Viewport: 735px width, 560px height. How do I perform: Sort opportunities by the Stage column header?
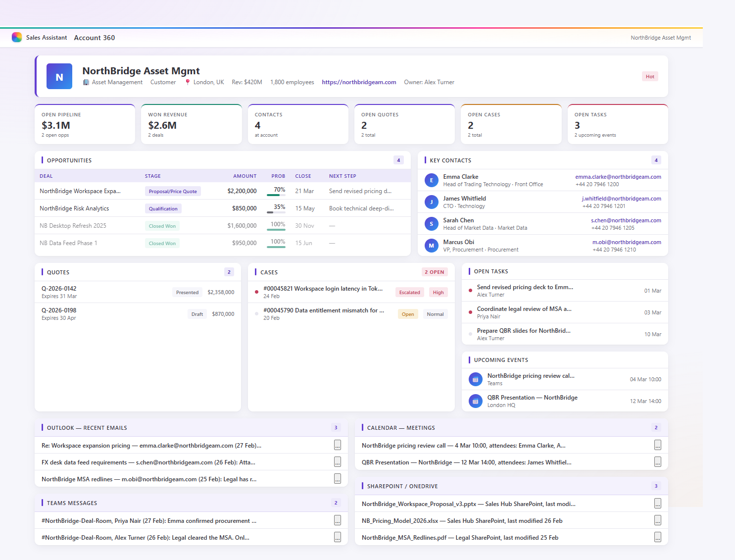pos(153,176)
